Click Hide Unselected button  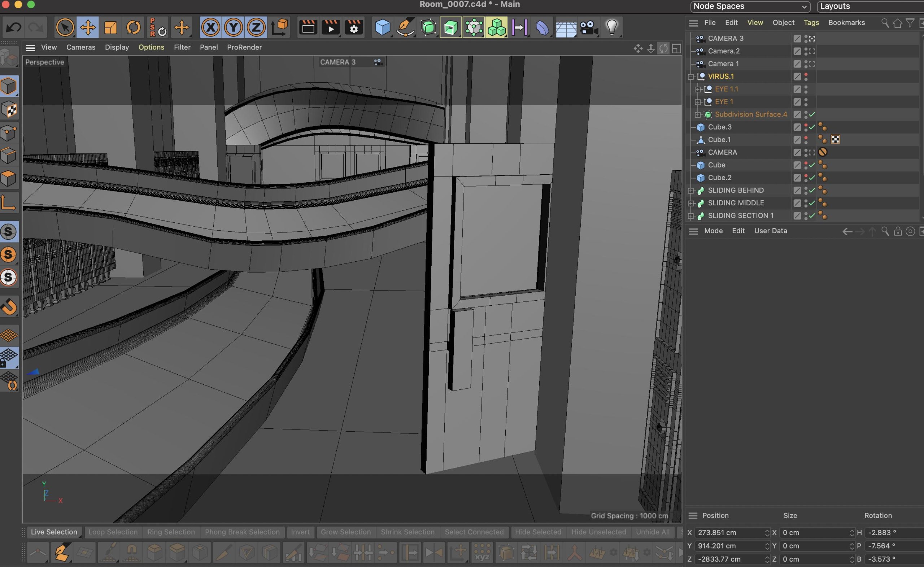[598, 532]
